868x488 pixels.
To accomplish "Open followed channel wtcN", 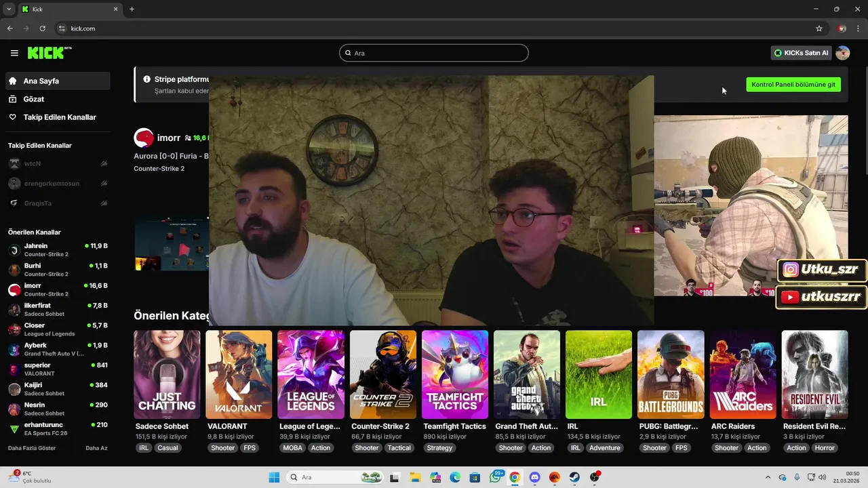I will (x=58, y=163).
